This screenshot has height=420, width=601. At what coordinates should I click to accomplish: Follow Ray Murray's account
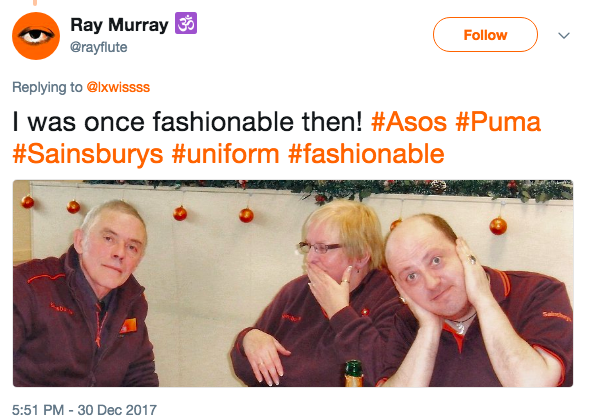point(485,35)
